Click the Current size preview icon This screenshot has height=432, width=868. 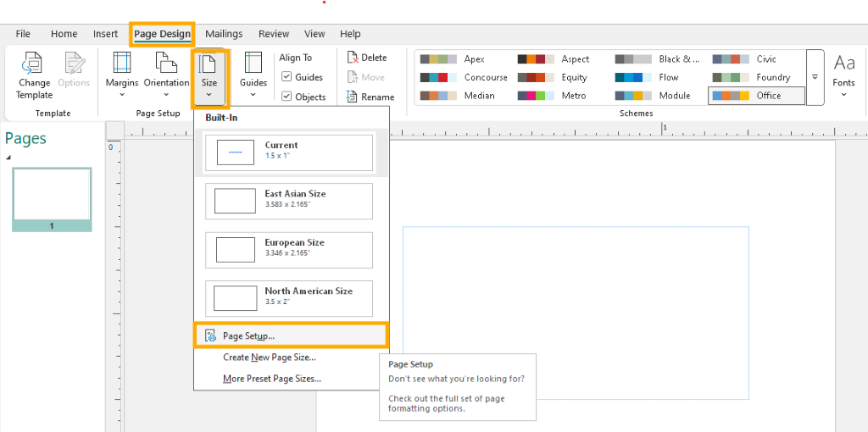[x=236, y=152]
